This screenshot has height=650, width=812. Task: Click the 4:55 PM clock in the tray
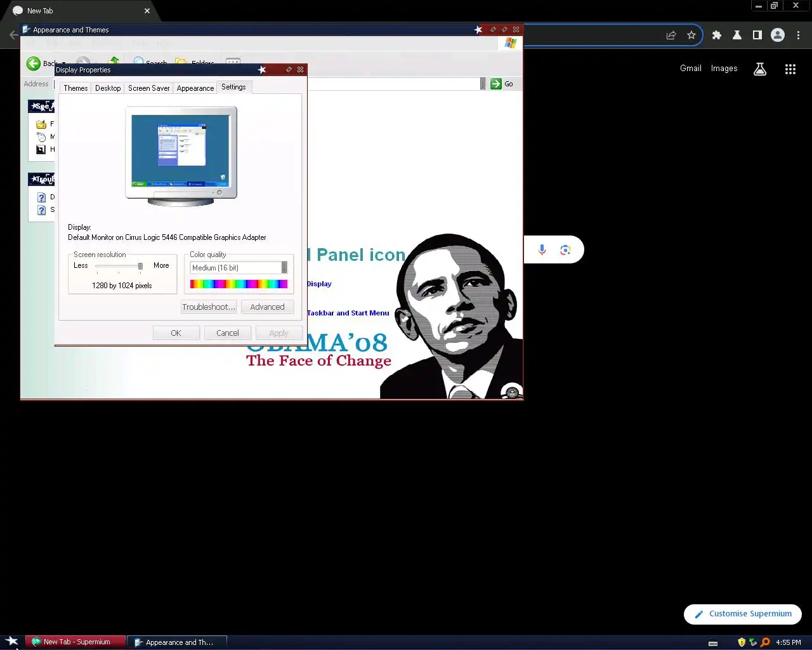789,642
